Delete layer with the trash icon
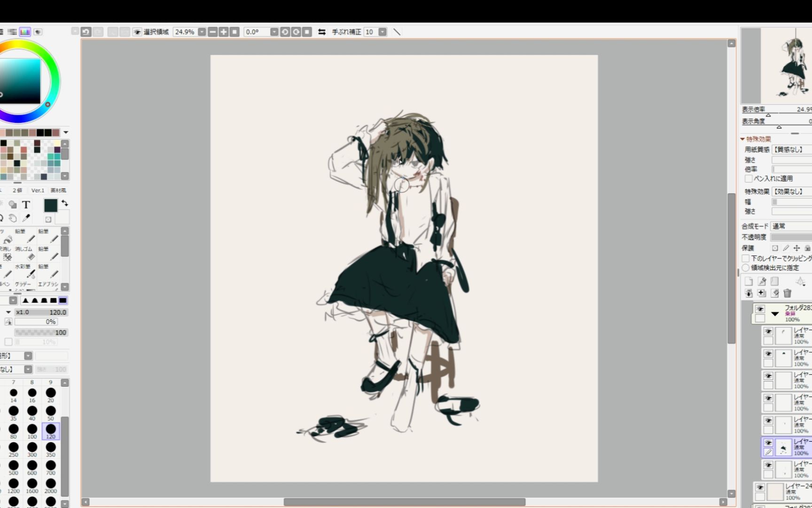Viewport: 812px width, 508px height. 788,294
